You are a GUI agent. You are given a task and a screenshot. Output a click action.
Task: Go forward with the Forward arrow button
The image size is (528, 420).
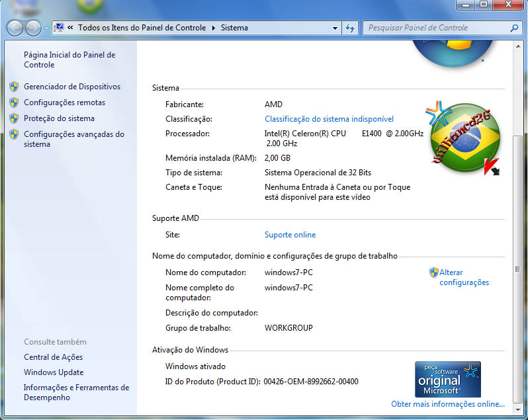[33, 28]
